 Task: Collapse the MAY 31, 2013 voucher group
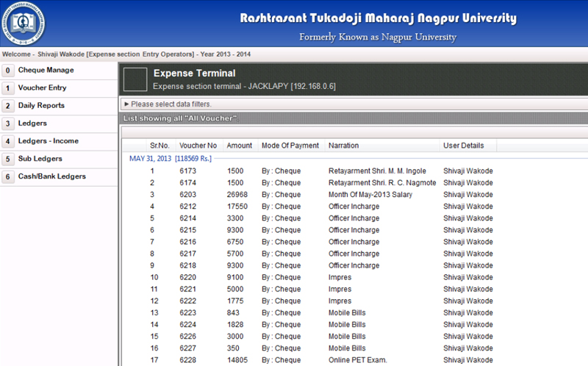point(171,159)
